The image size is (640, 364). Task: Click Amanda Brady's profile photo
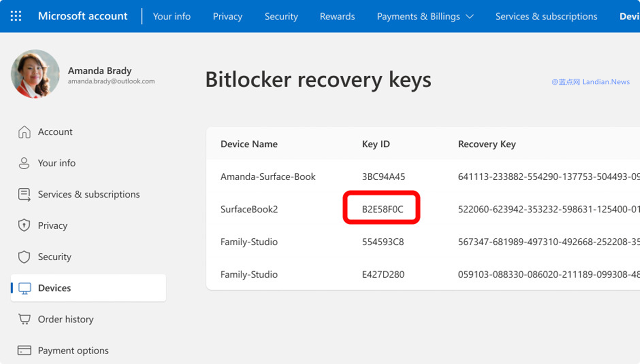[35, 74]
